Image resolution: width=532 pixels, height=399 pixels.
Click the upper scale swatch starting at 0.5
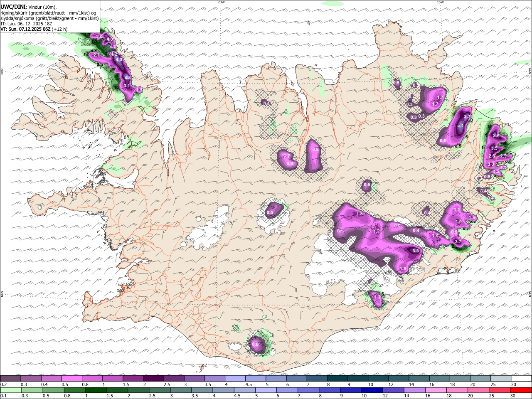[x=71, y=379]
